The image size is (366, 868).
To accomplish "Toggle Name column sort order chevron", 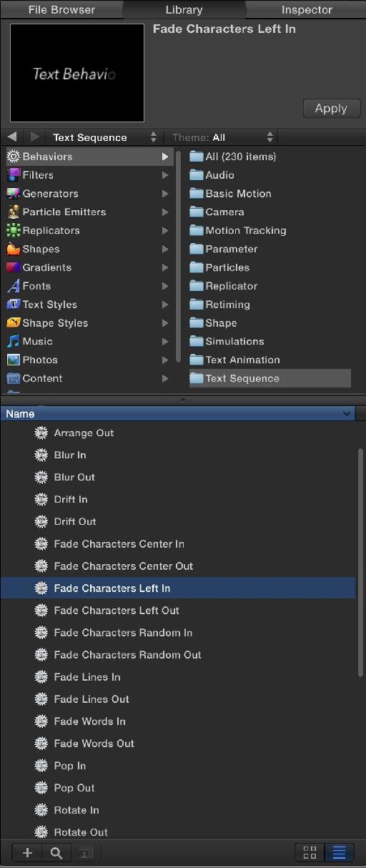I will [347, 413].
